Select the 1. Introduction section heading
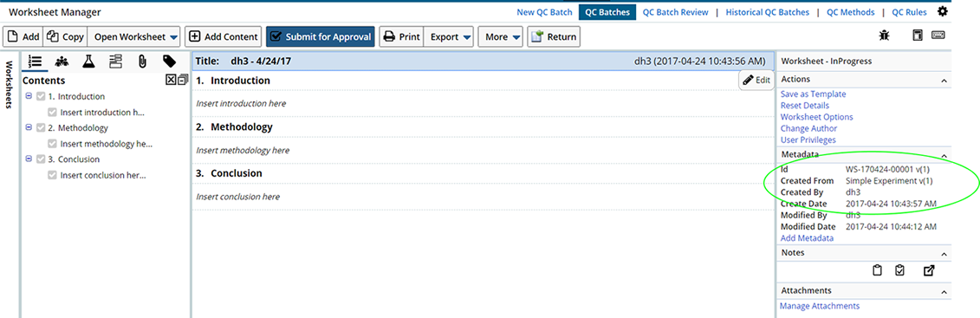Viewport: 980px width, 318px height. [x=233, y=81]
